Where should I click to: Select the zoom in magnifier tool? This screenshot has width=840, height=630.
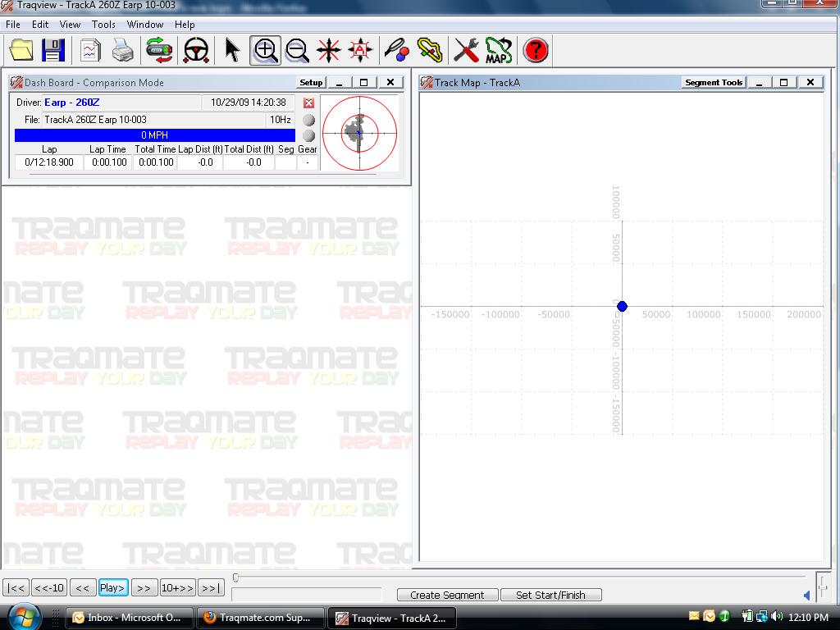tap(265, 50)
